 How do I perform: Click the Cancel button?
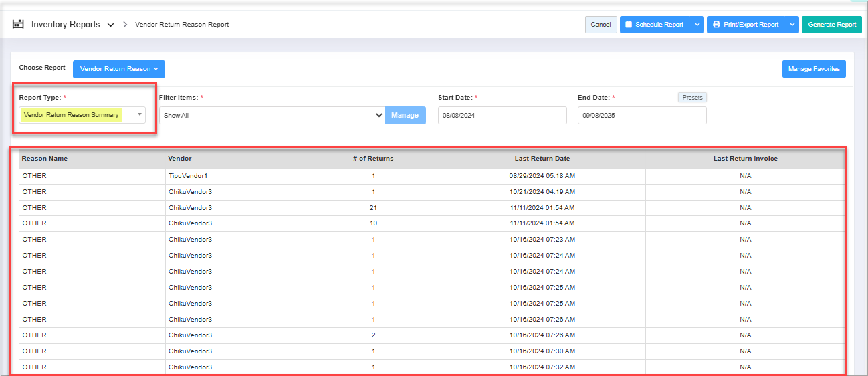point(601,25)
